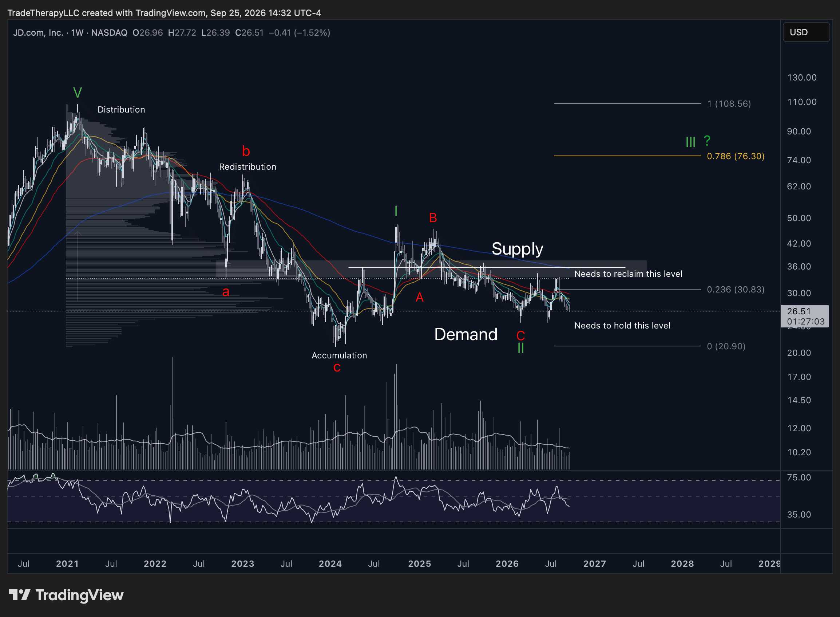Viewport: 840px width, 617px height.
Task: Click the 1 (108.56) Fibonacci label
Action: point(729,103)
